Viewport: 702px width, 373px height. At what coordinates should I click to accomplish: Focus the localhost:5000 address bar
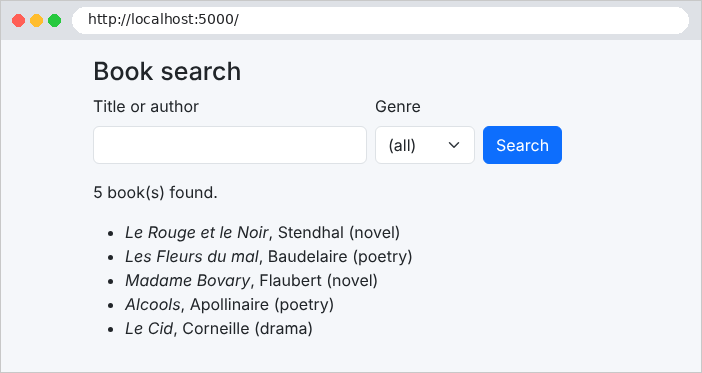[x=380, y=20]
